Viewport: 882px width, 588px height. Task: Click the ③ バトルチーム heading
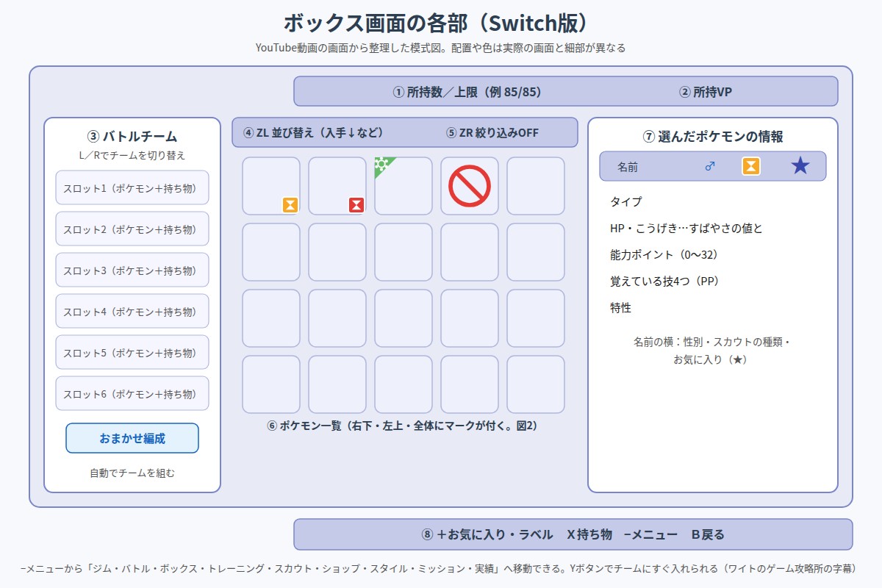[132, 137]
